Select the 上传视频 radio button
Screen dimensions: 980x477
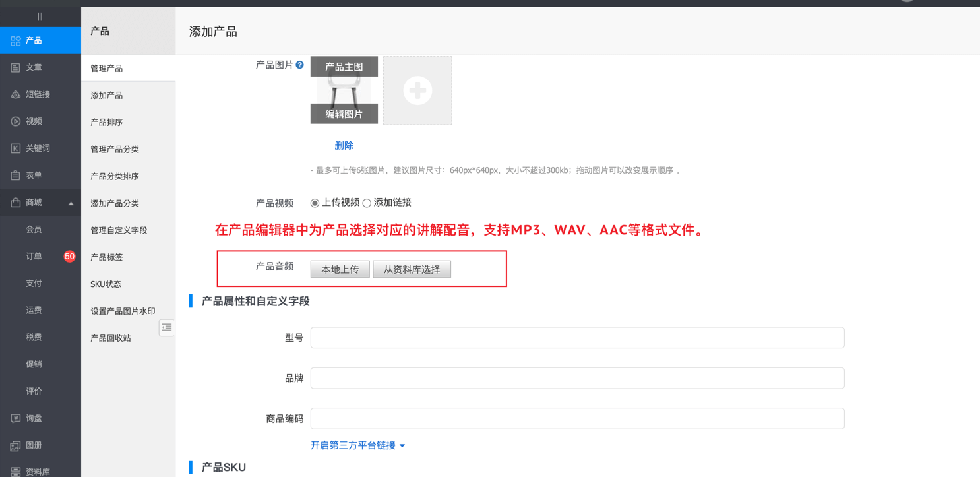[x=315, y=203]
